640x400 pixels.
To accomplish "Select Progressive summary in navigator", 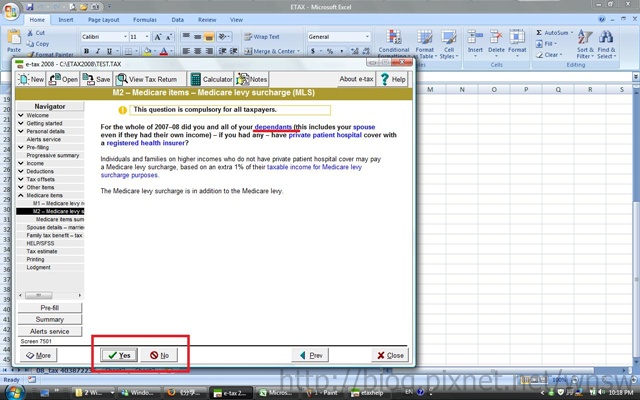I will click(53, 155).
